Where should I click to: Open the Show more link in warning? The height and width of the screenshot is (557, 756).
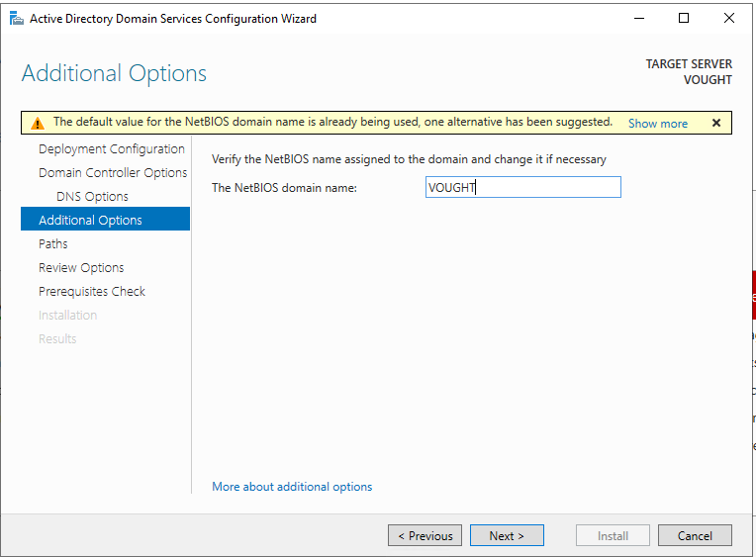tap(658, 124)
